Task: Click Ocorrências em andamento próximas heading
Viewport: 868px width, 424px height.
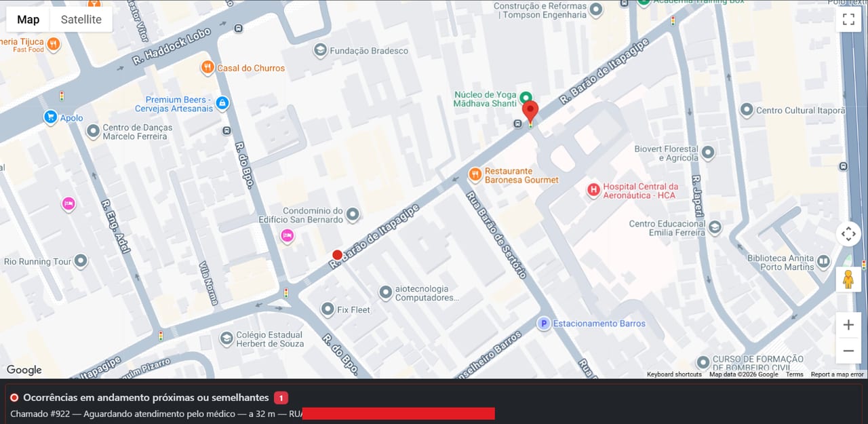Action: click(x=146, y=398)
